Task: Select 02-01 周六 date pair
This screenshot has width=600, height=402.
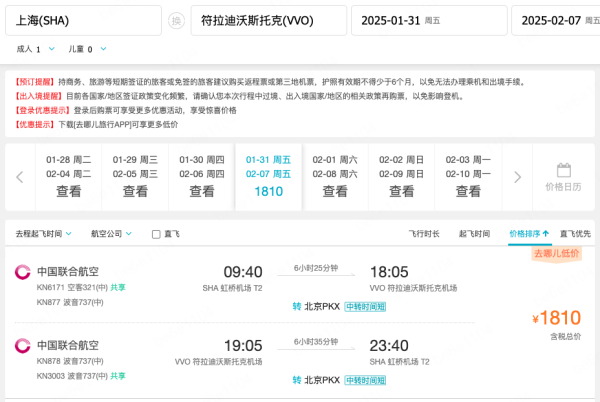Action: 335,177
